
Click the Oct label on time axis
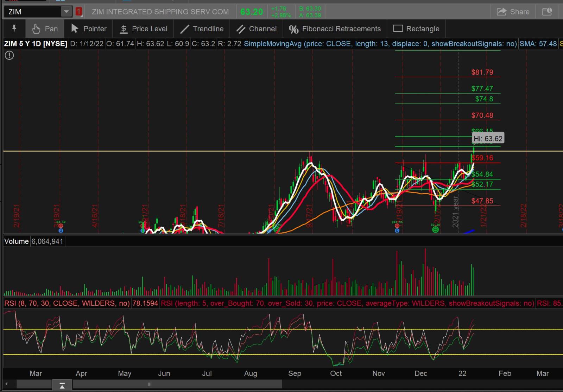pos(336,373)
